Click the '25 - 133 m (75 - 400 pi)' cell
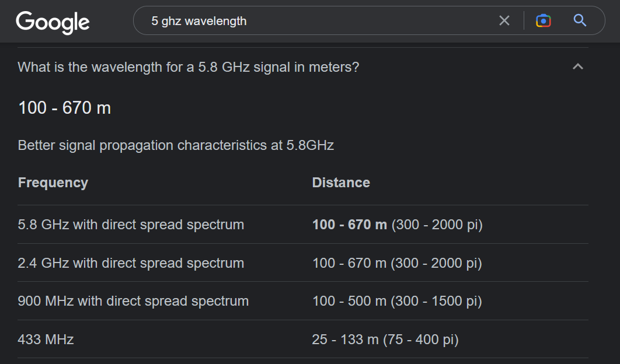620x364 pixels. (385, 339)
